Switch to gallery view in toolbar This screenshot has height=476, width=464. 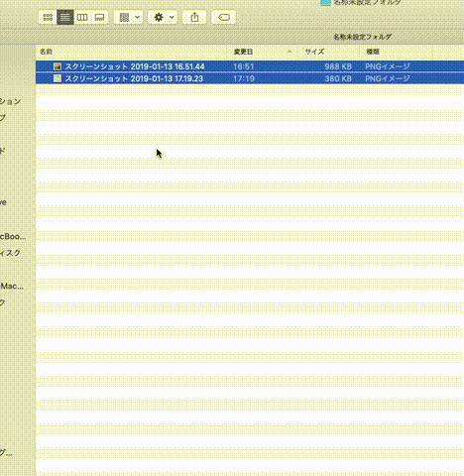tap(99, 17)
